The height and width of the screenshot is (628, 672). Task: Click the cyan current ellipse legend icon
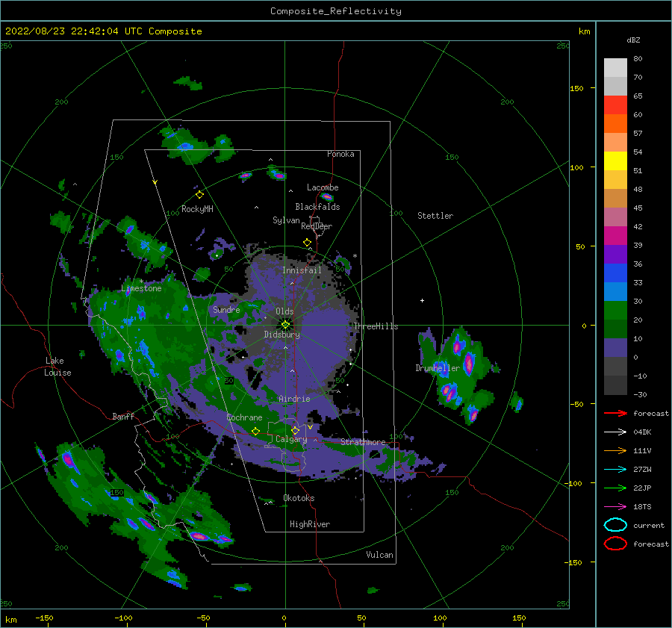pyautogui.click(x=615, y=525)
